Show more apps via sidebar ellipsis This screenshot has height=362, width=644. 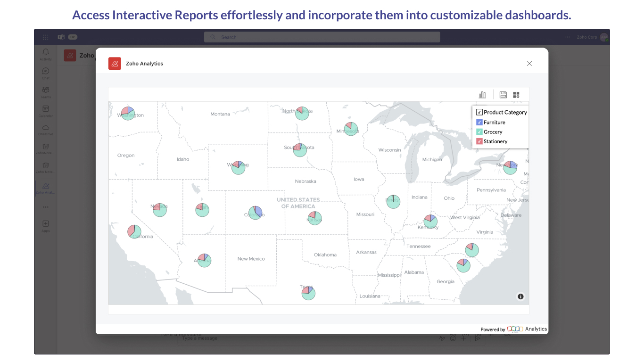pyautogui.click(x=46, y=207)
